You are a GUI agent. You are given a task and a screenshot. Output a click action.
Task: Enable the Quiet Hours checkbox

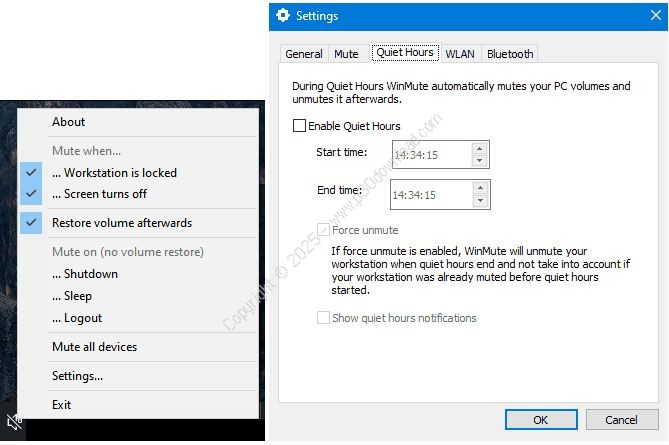299,126
